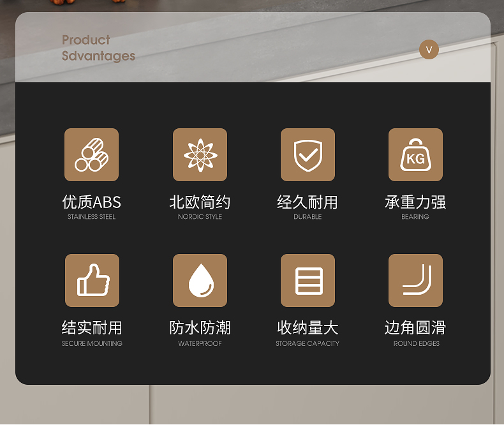Click the shield checkmark durable icon
The image size is (504, 425).
(308, 154)
